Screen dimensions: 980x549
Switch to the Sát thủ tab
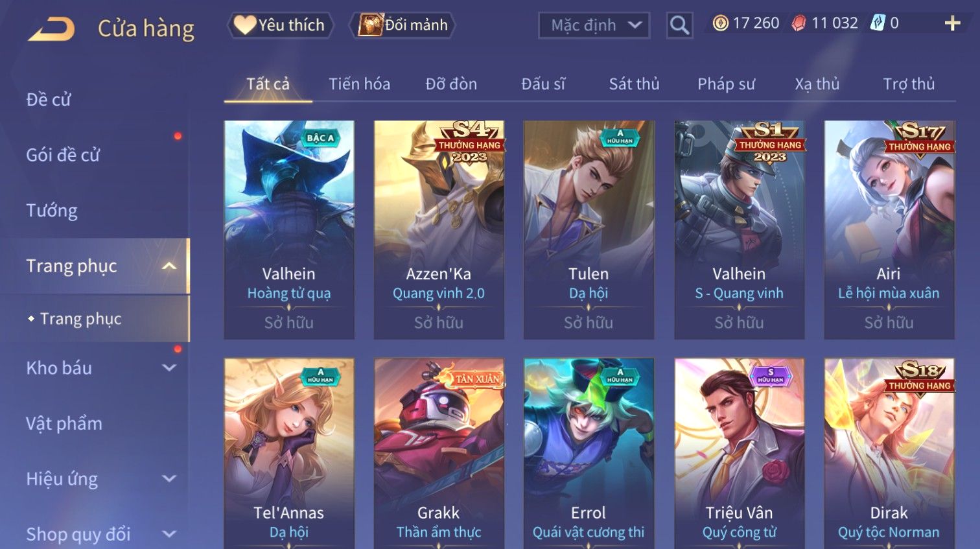[x=634, y=84]
